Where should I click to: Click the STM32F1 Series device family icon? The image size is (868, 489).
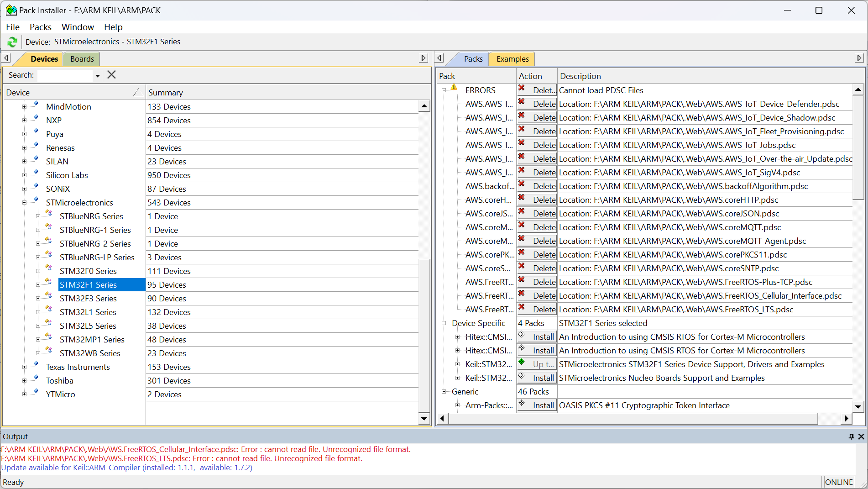[48, 282]
